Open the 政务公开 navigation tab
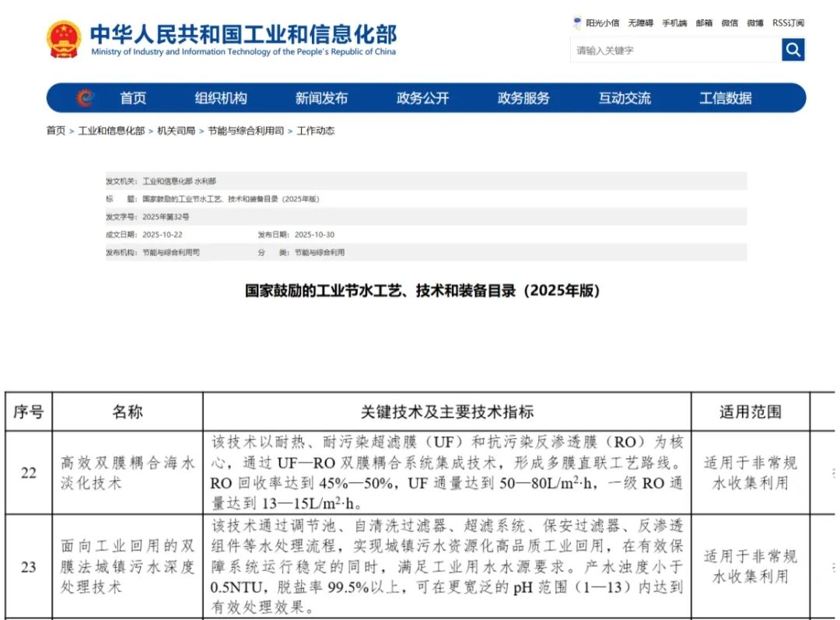Screen dimensions: 840x620 pyautogui.click(x=422, y=98)
